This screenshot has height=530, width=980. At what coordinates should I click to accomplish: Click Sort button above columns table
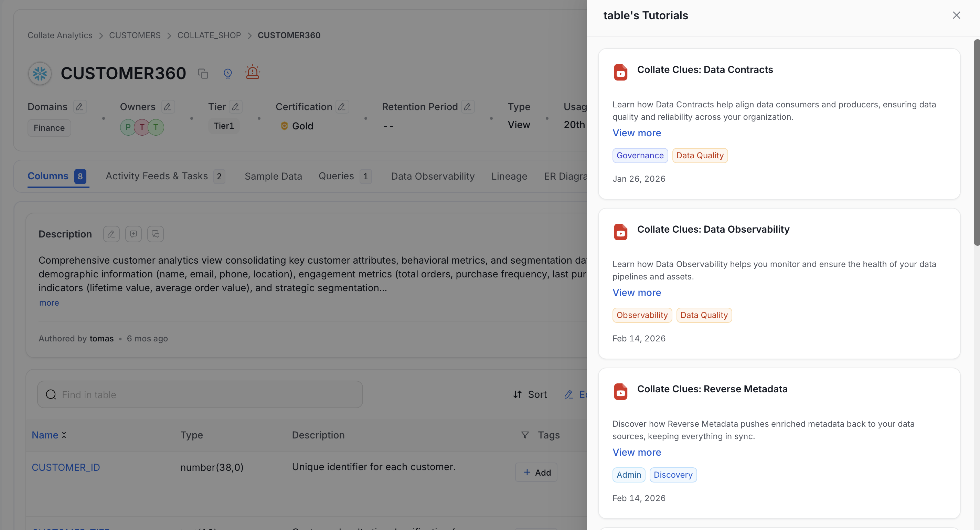tap(530, 394)
